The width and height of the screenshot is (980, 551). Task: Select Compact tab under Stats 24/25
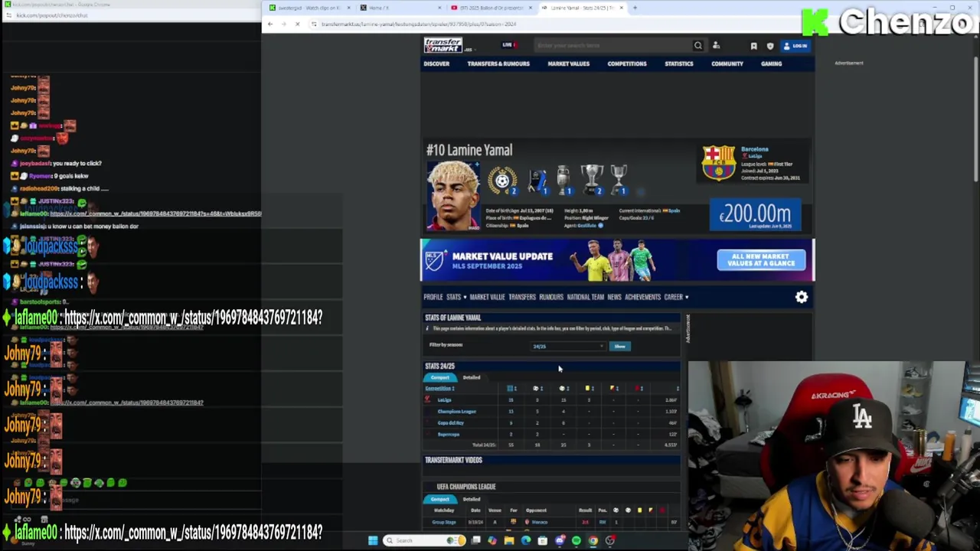[440, 377]
